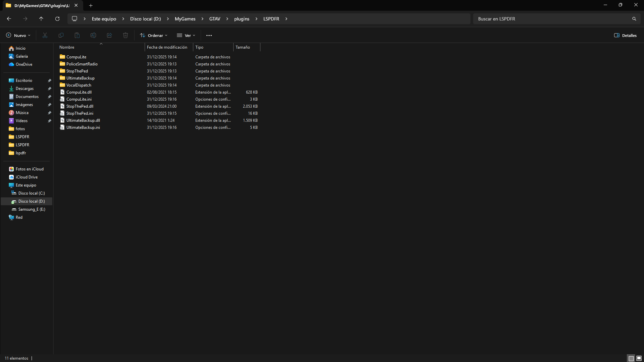Select the PoliceSmartRadio folder
Image resolution: width=644 pixels, height=362 pixels.
pyautogui.click(x=82, y=64)
